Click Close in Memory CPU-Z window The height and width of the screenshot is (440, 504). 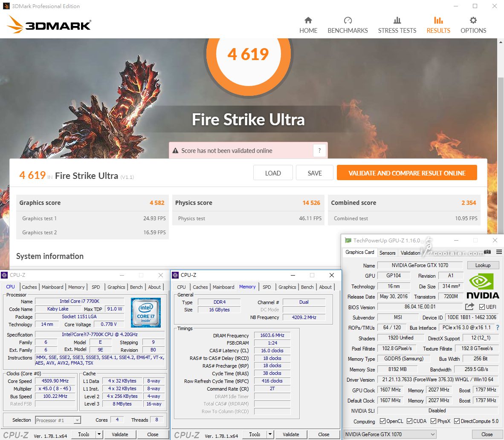pos(323,434)
